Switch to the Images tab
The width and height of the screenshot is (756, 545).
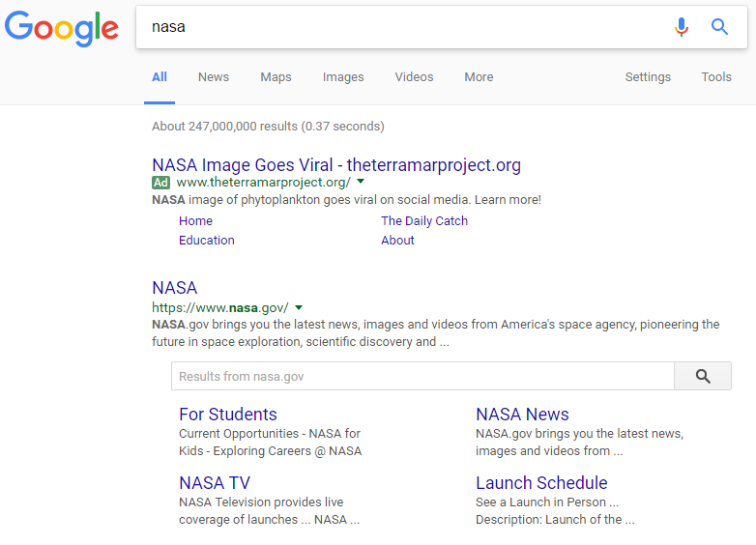343,77
